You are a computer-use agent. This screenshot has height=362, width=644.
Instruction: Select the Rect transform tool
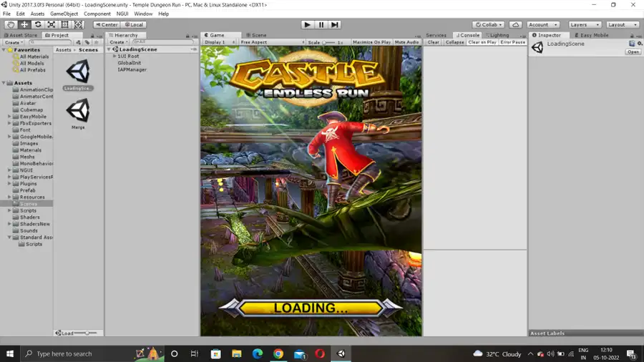pos(65,24)
